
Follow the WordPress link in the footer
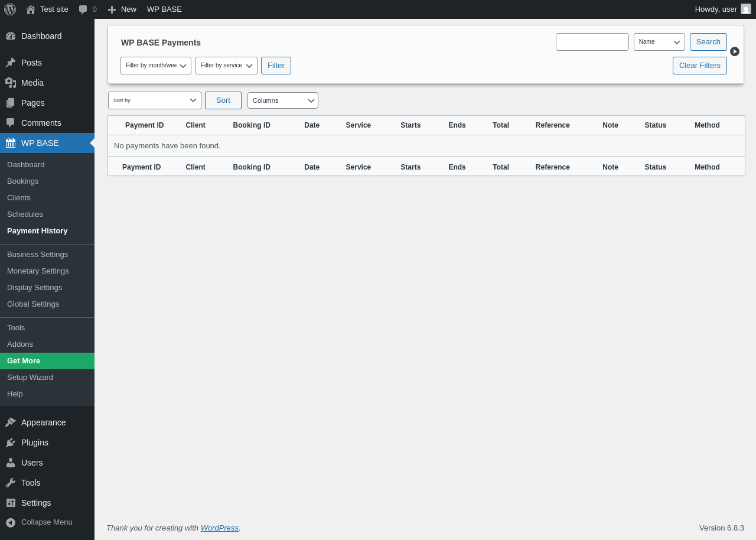(220, 528)
